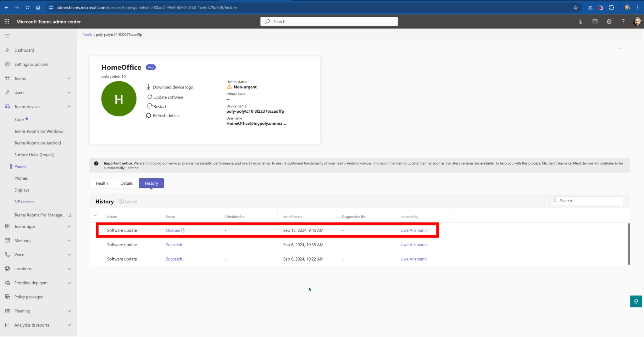Open the help question mark icon

coord(623,21)
